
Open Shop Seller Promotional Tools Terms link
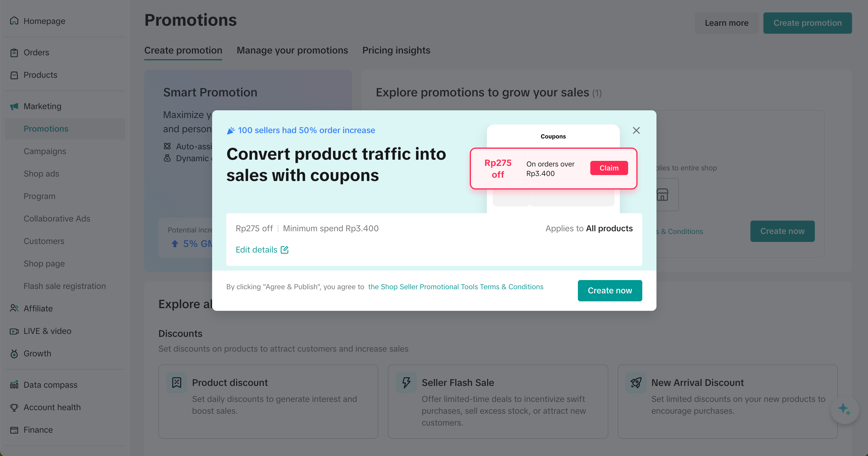(456, 287)
